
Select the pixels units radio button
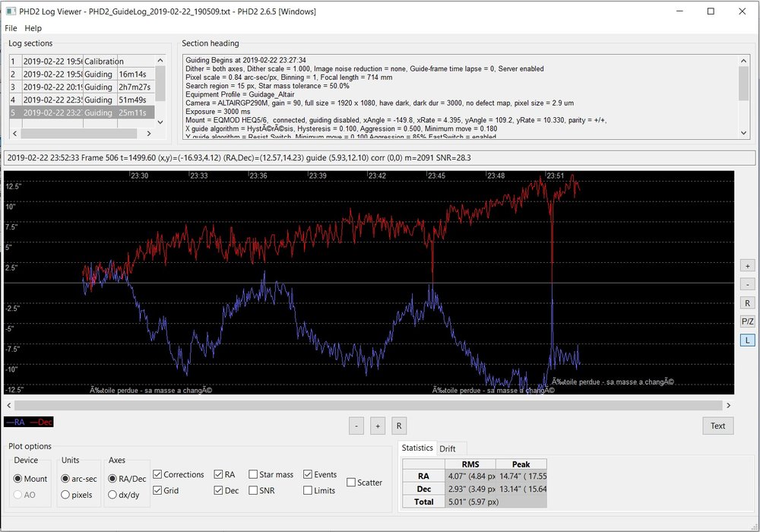[77, 495]
